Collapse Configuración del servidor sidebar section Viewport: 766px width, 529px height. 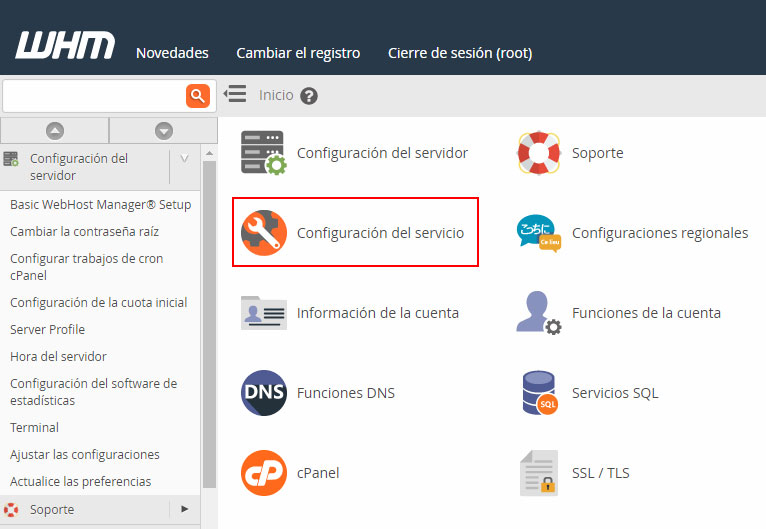coord(183,159)
